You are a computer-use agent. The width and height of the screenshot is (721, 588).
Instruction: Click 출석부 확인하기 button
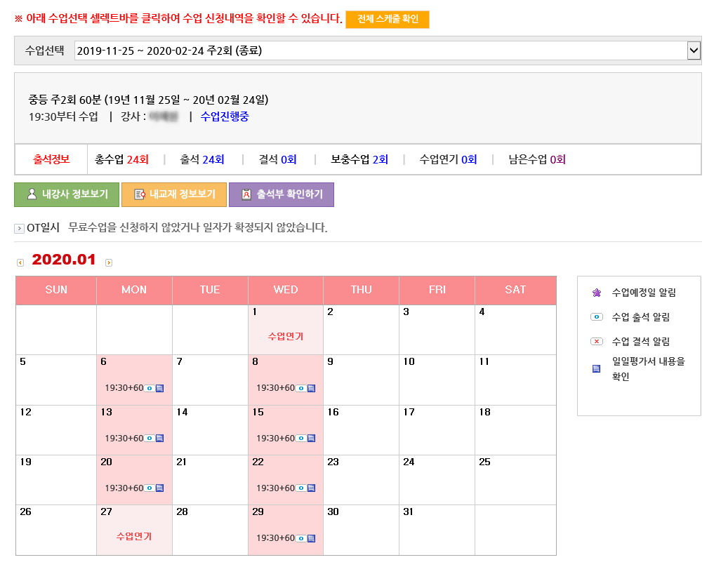(x=282, y=194)
